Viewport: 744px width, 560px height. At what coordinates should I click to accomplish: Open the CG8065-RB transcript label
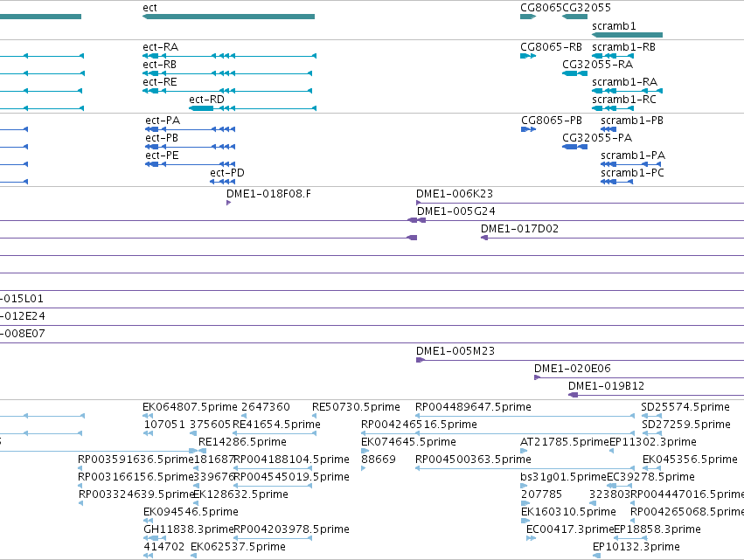(x=551, y=47)
